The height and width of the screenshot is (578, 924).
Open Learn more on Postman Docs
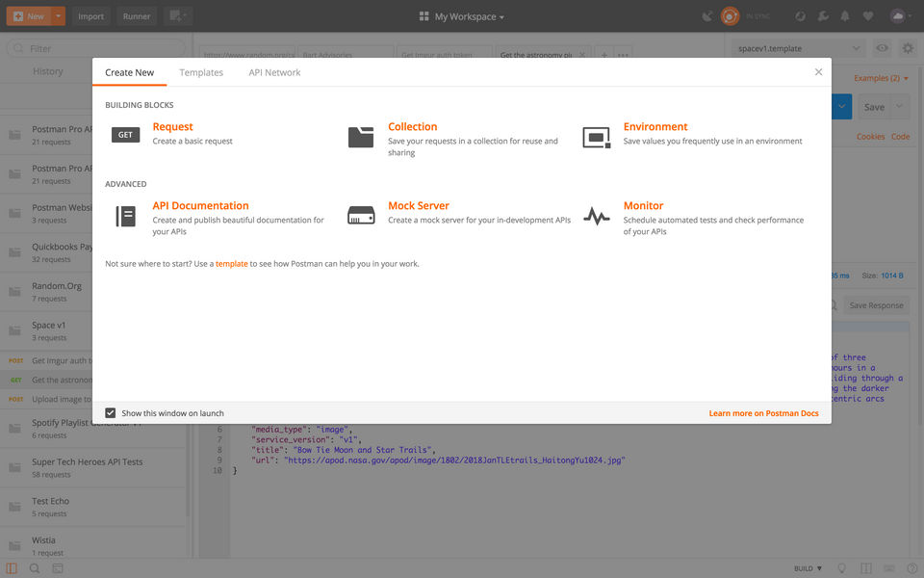763,413
